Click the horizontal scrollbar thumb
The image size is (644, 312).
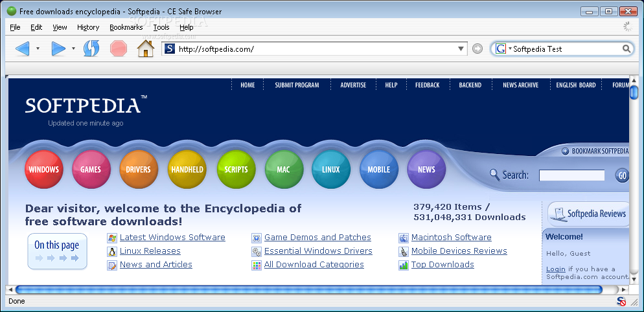click(308, 290)
